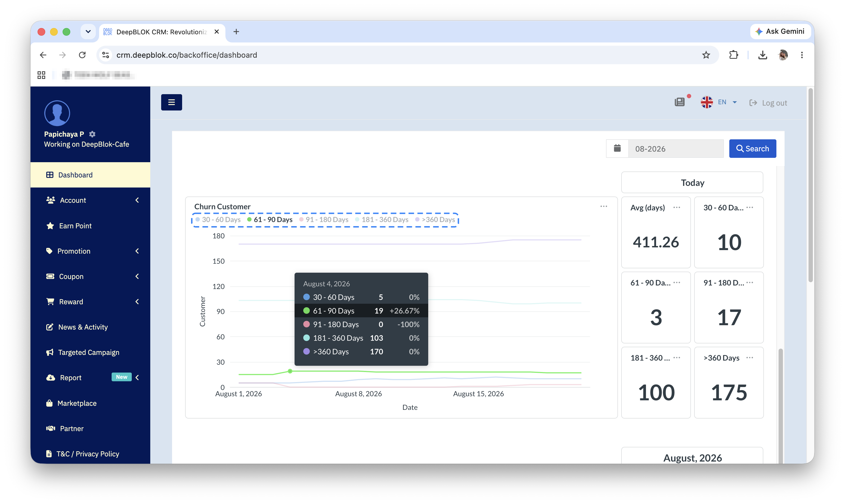Expand the Promotion submenu chevron
This screenshot has width=845, height=504.
pos(137,251)
